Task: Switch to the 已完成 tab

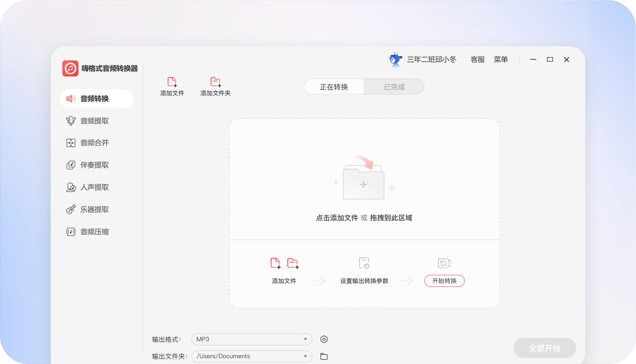Action: tap(394, 87)
